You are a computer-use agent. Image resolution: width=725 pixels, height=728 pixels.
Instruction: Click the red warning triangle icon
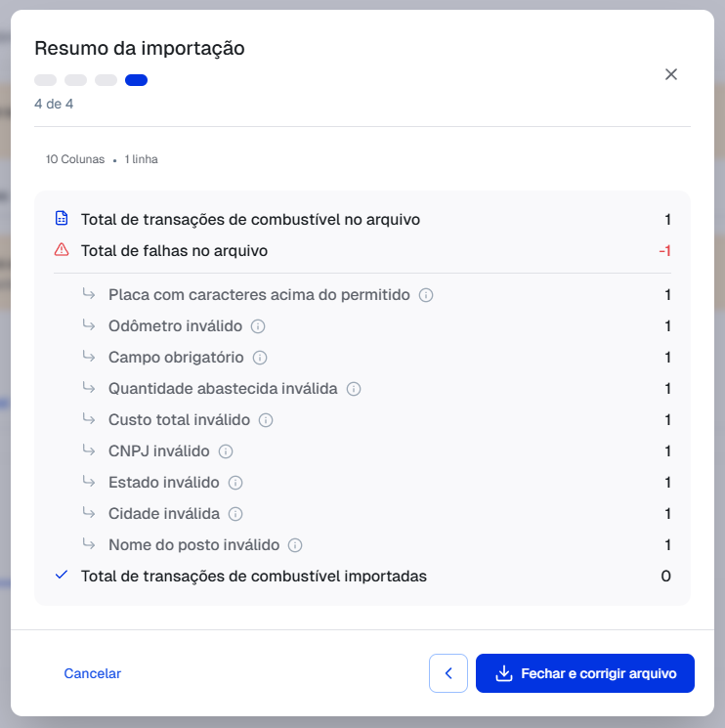pyautogui.click(x=62, y=250)
